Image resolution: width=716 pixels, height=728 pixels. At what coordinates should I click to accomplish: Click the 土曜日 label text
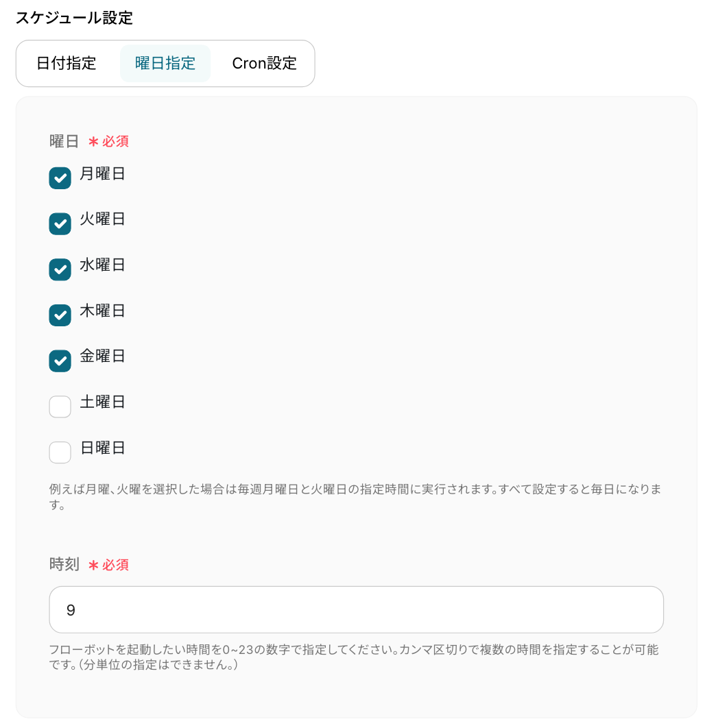pos(102,402)
